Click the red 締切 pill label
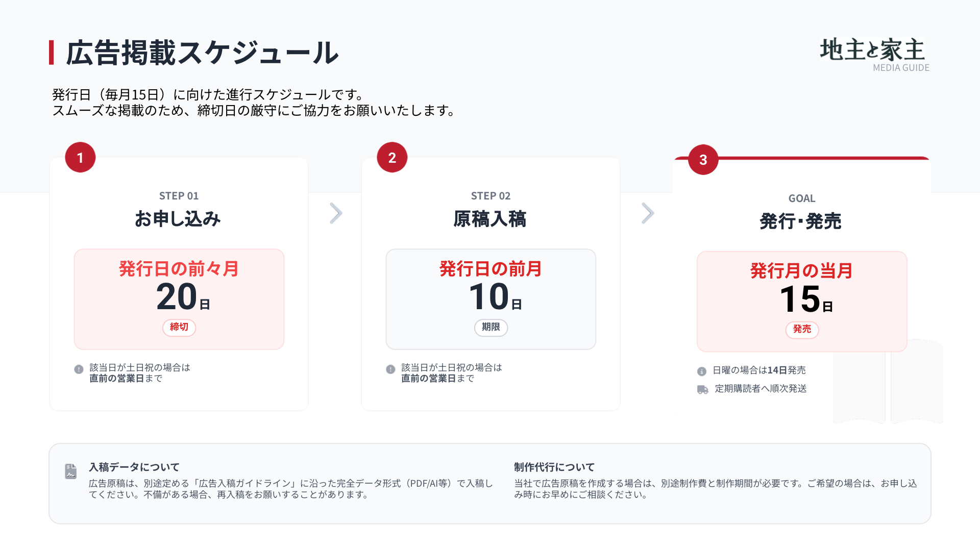This screenshot has width=980, height=551. tap(179, 327)
